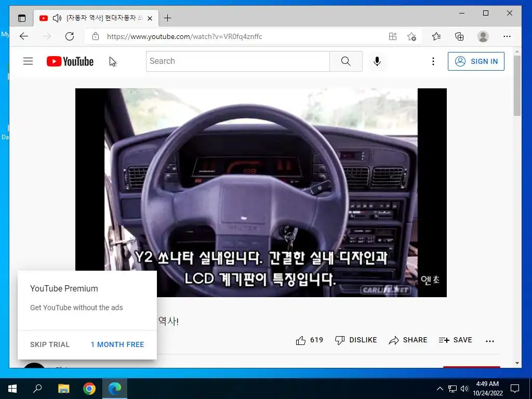Add this page to favorites star
The width and height of the screenshot is (532, 399).
(x=411, y=36)
